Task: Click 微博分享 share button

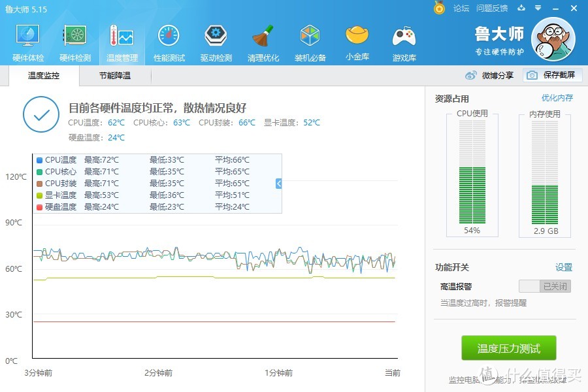Action: pyautogui.click(x=489, y=75)
